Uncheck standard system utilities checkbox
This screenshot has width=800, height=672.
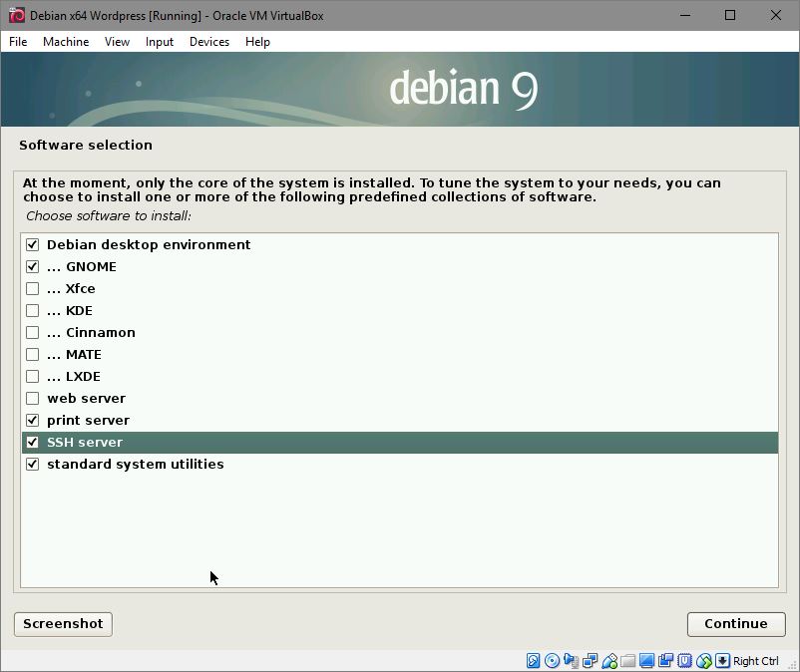32,464
